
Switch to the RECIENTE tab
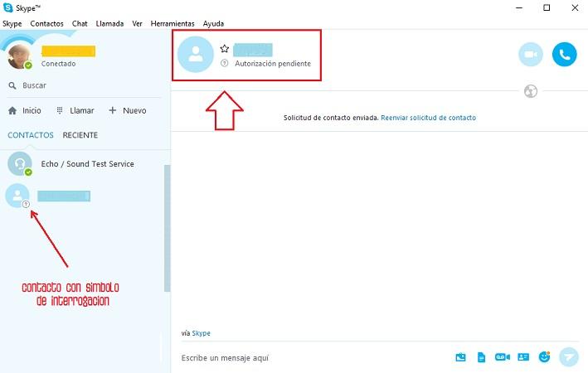point(80,135)
